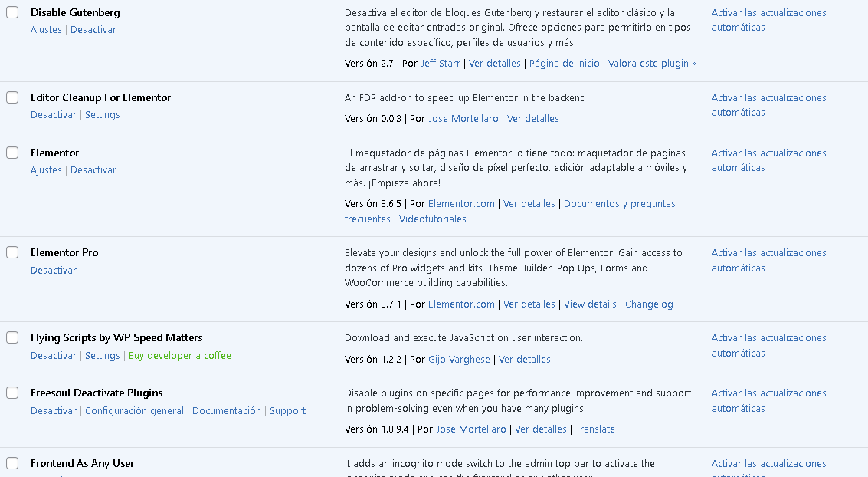Enable auto-updates for Flying Scripts
This screenshot has width=868, height=477.
769,346
